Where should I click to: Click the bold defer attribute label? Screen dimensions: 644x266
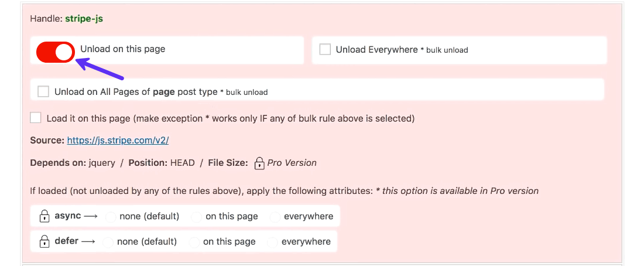click(66, 241)
